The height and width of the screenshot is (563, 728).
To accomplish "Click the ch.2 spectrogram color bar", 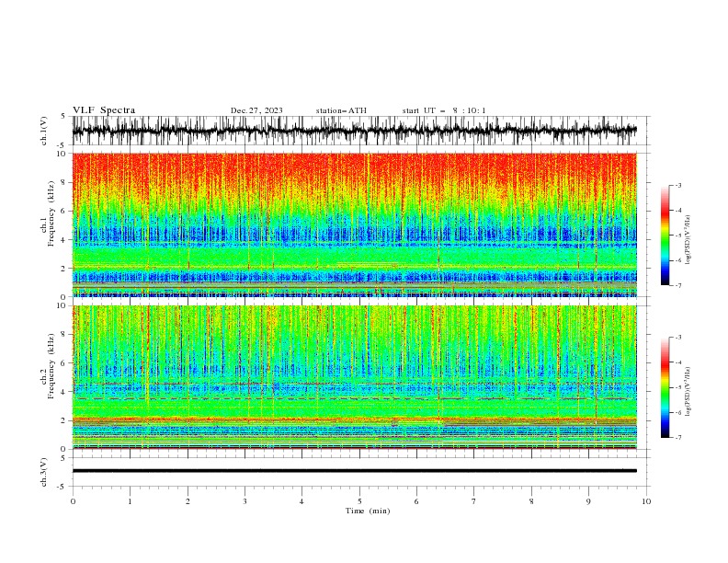I will coord(665,387).
